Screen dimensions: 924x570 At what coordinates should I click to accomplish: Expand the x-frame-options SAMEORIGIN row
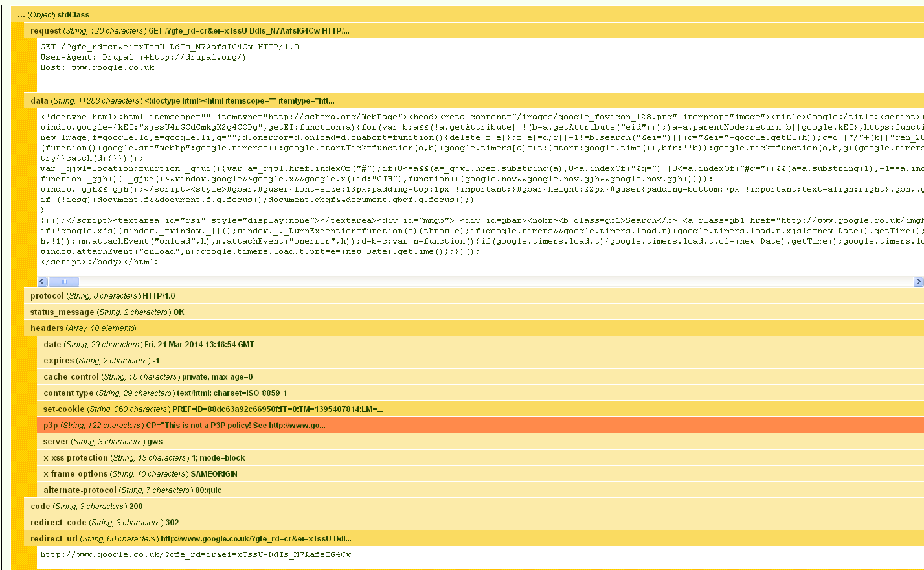(480, 473)
